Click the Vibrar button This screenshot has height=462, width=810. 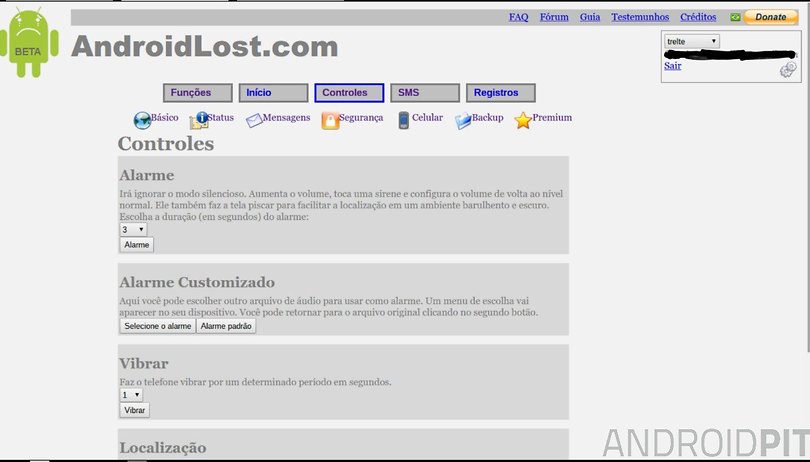pos(135,410)
